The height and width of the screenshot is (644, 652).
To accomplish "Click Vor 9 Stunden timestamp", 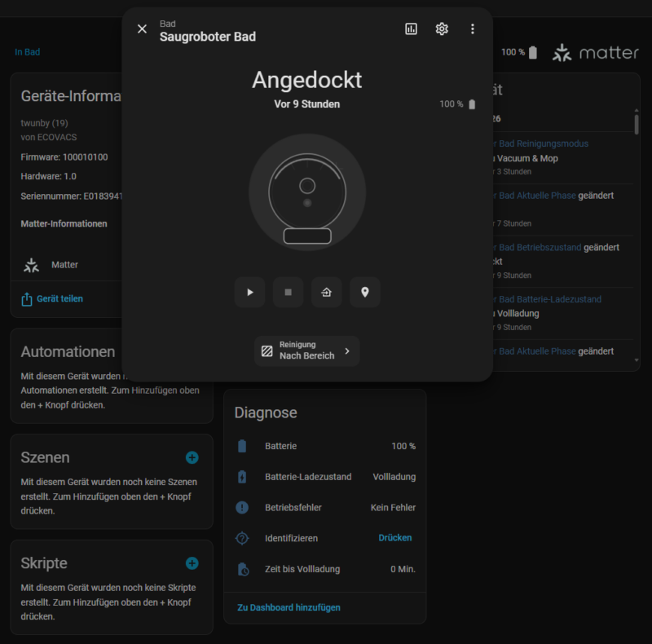I will point(307,104).
